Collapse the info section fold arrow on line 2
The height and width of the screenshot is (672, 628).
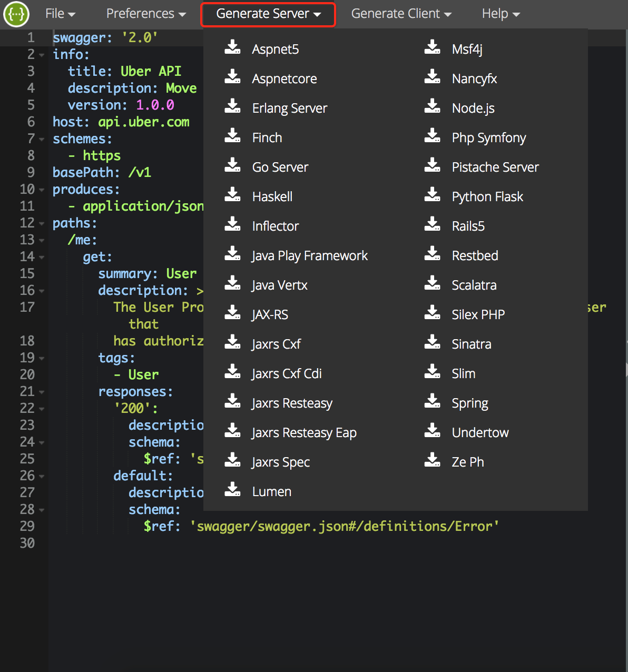point(42,55)
